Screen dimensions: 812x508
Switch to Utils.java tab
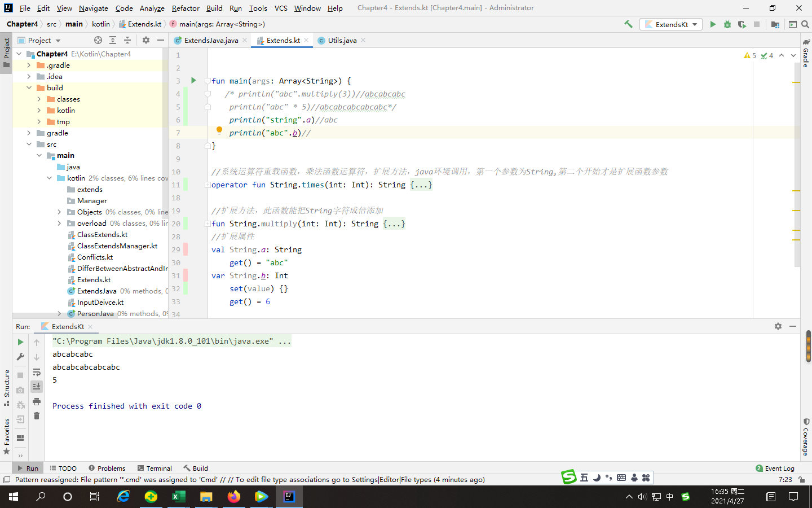point(342,40)
